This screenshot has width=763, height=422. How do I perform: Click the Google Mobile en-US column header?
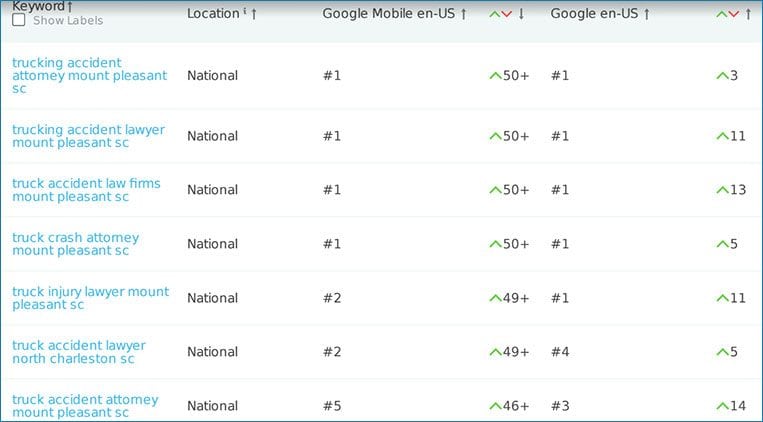pos(389,14)
